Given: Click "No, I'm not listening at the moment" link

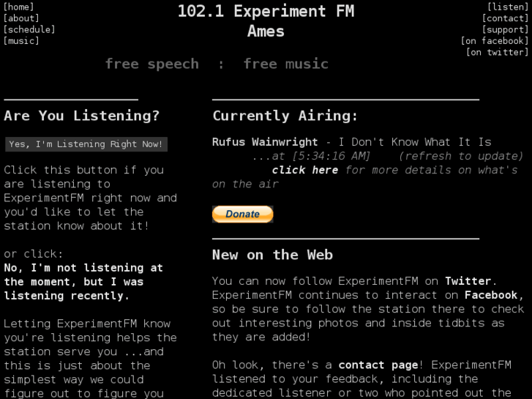Looking at the screenshot, I should (x=83, y=282).
